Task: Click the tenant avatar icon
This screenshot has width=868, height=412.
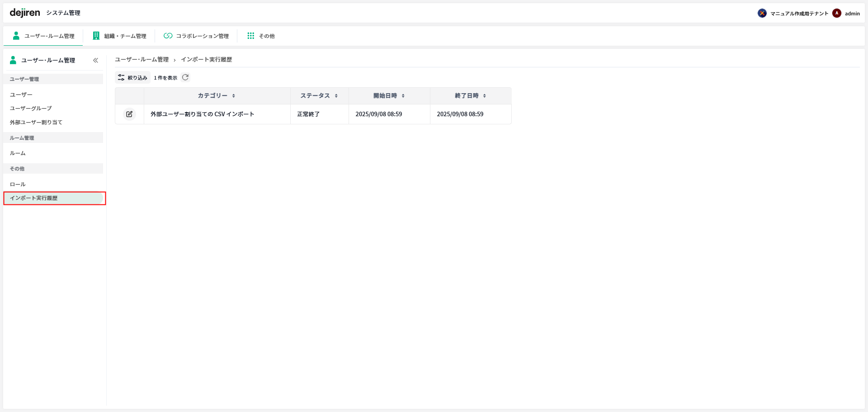Action: click(x=762, y=13)
